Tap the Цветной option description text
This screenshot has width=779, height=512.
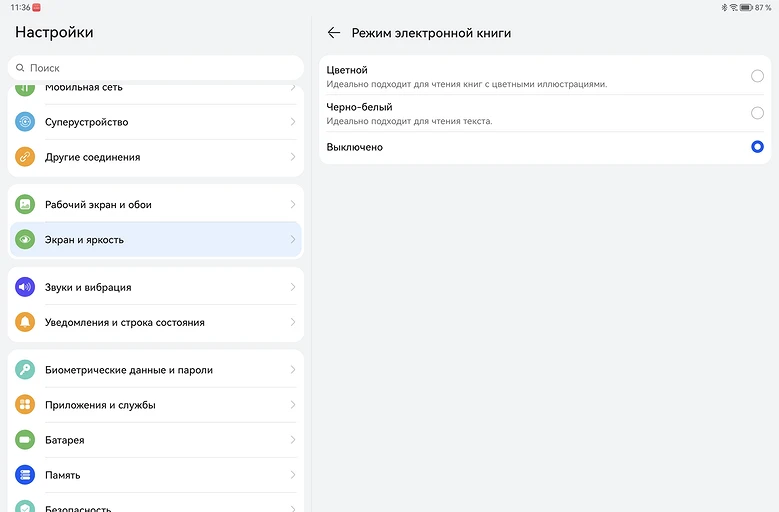tap(466, 84)
